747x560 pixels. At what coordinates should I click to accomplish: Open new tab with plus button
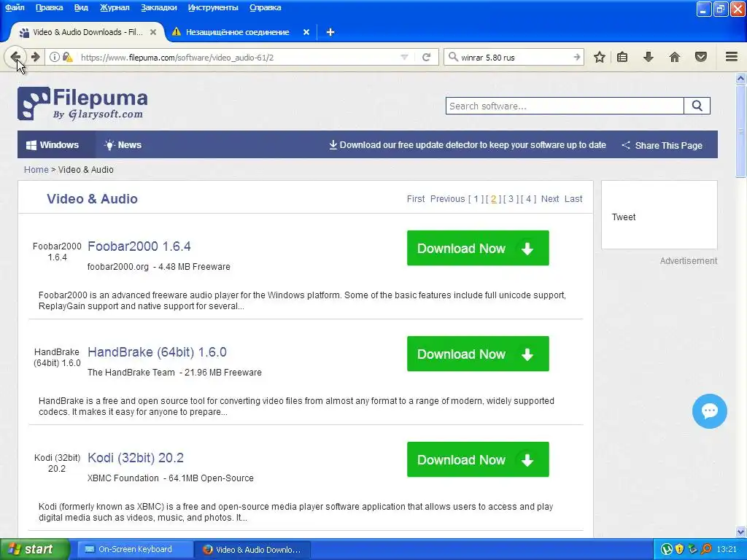[330, 32]
